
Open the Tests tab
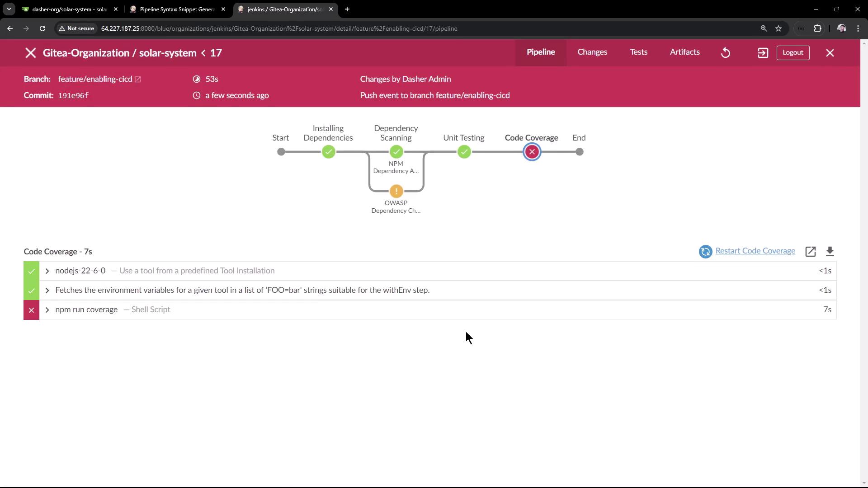click(x=638, y=52)
